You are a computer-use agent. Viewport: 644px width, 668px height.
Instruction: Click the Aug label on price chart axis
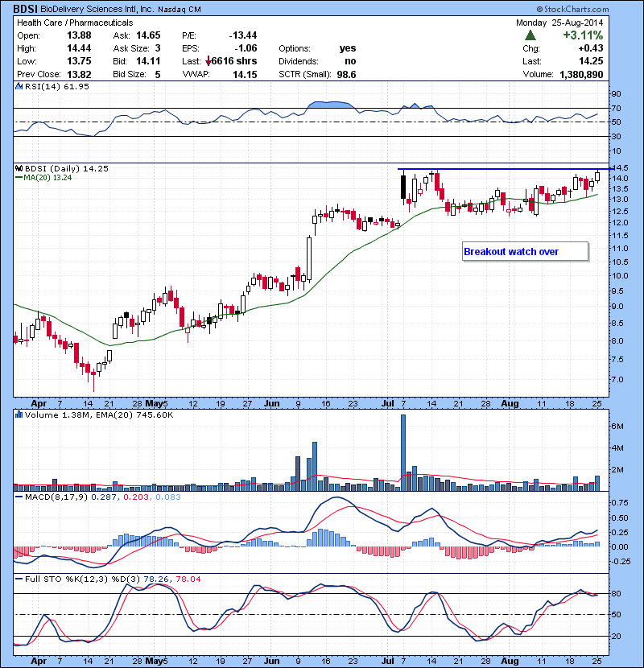[x=510, y=403]
